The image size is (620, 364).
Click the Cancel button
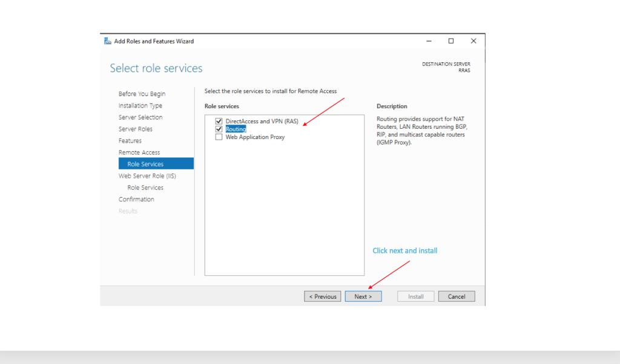click(457, 296)
